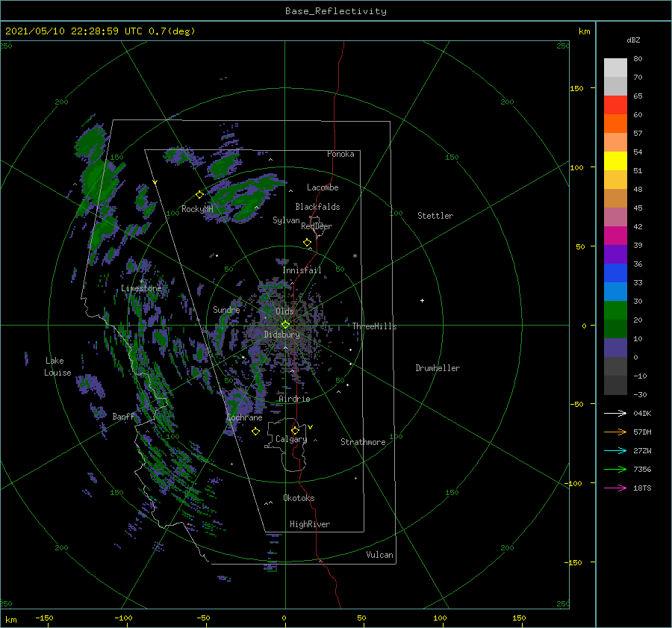Pick the indigo 10 dBZ color band

point(615,347)
